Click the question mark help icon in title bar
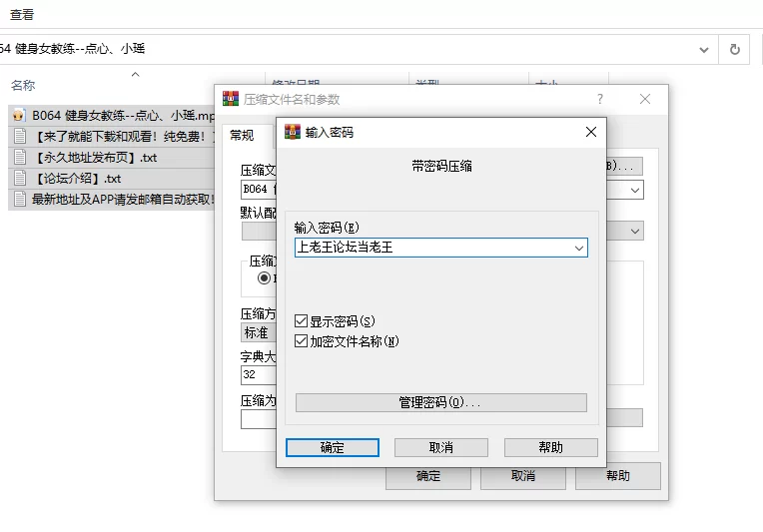 pyautogui.click(x=600, y=99)
